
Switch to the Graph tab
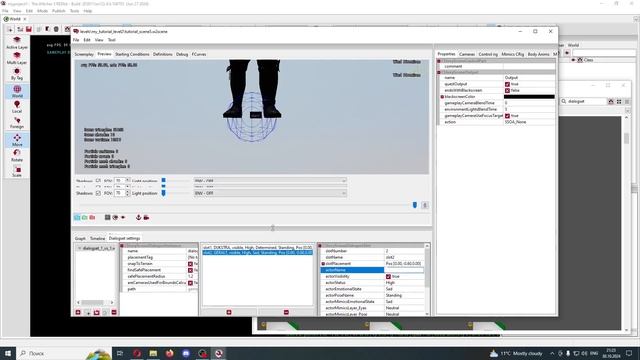tap(80, 238)
